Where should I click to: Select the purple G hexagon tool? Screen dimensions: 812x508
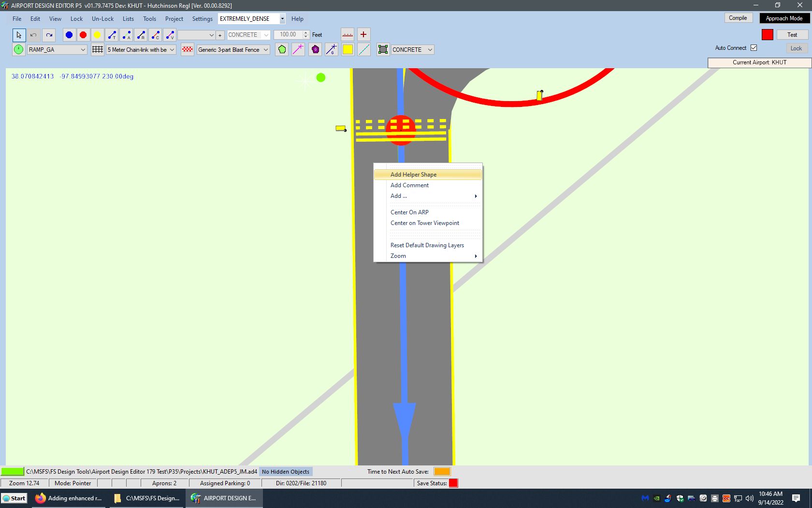315,49
